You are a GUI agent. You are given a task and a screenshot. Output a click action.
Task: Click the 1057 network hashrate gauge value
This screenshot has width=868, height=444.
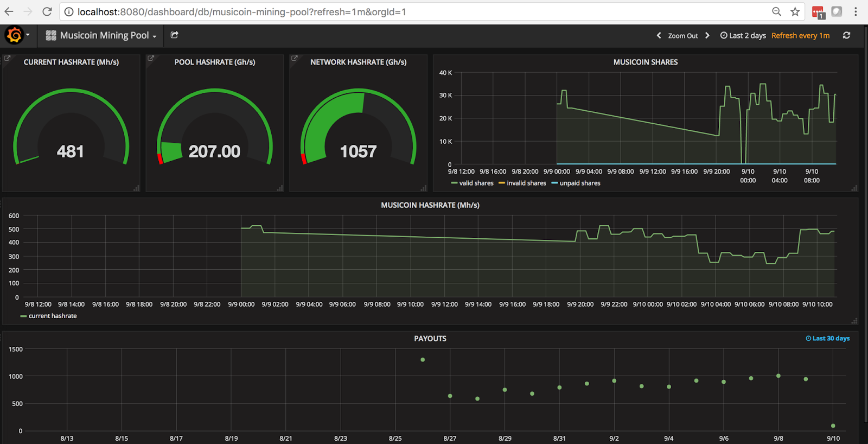(358, 151)
